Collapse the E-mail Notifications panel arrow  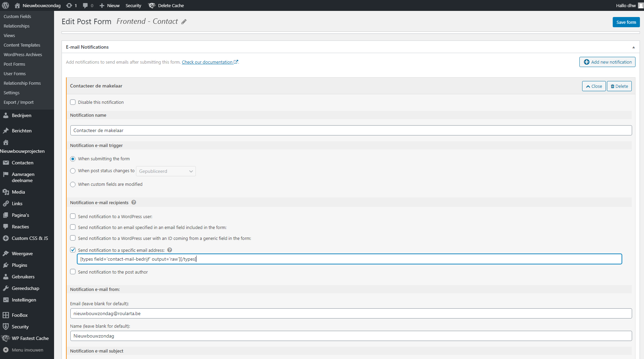tap(633, 47)
